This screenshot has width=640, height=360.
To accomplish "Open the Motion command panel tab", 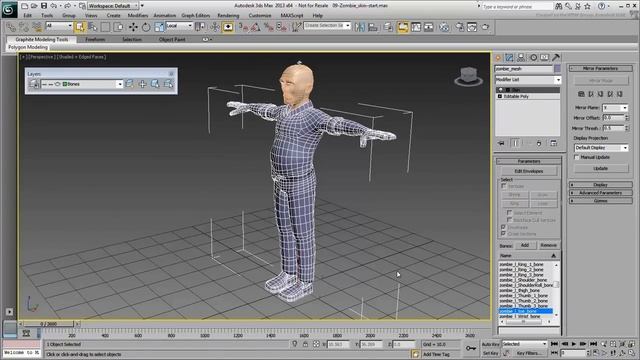I will click(x=533, y=58).
